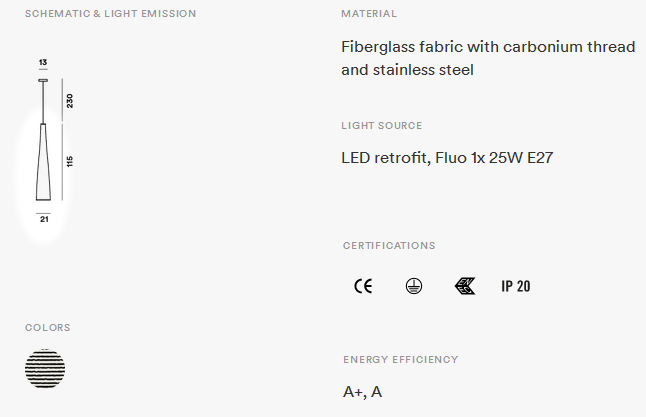Click the Light Source section heading

coord(381,126)
